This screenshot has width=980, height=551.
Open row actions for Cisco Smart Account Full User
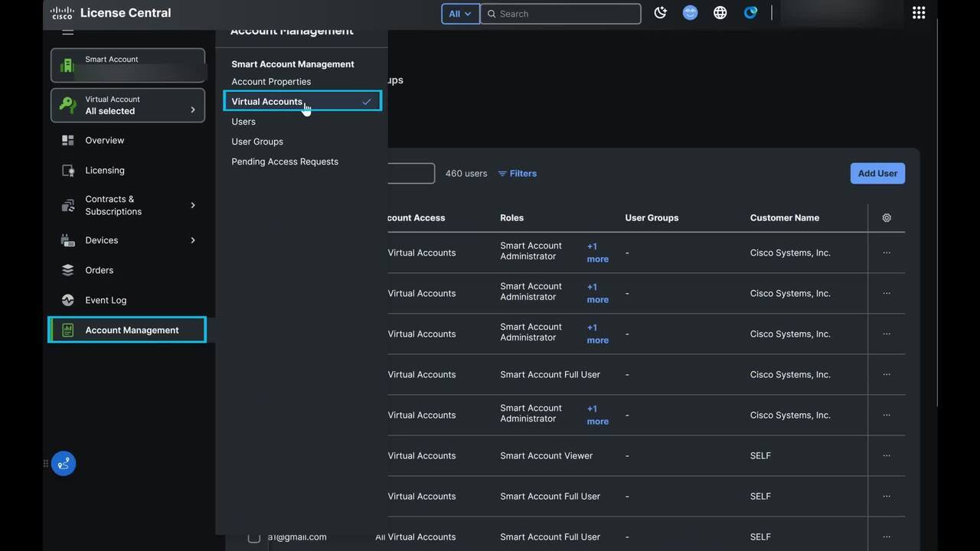click(887, 374)
